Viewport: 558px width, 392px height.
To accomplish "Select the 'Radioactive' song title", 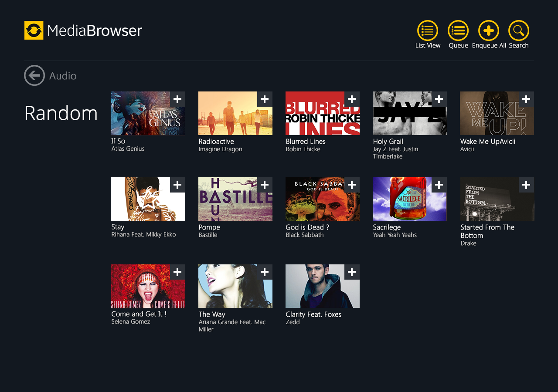I will (216, 142).
